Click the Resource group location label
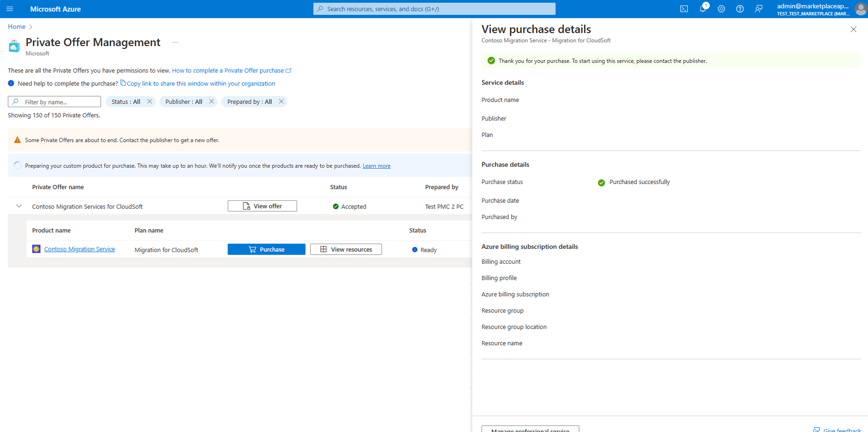Screen dimensions: 868x432 [x=514, y=327]
